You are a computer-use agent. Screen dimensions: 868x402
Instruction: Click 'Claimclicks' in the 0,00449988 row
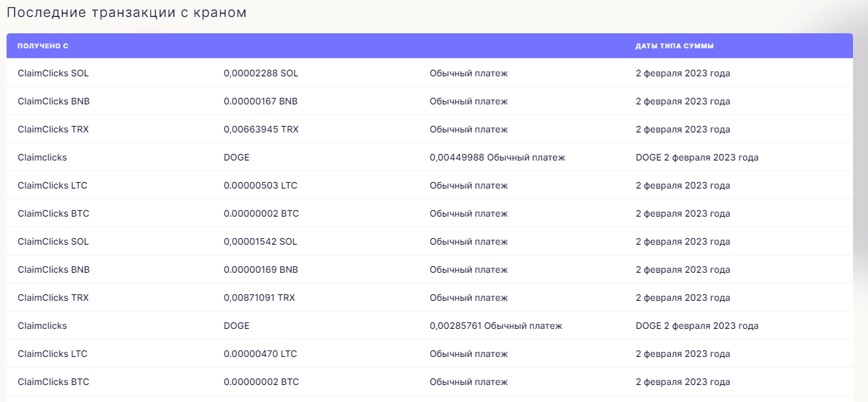(42, 157)
